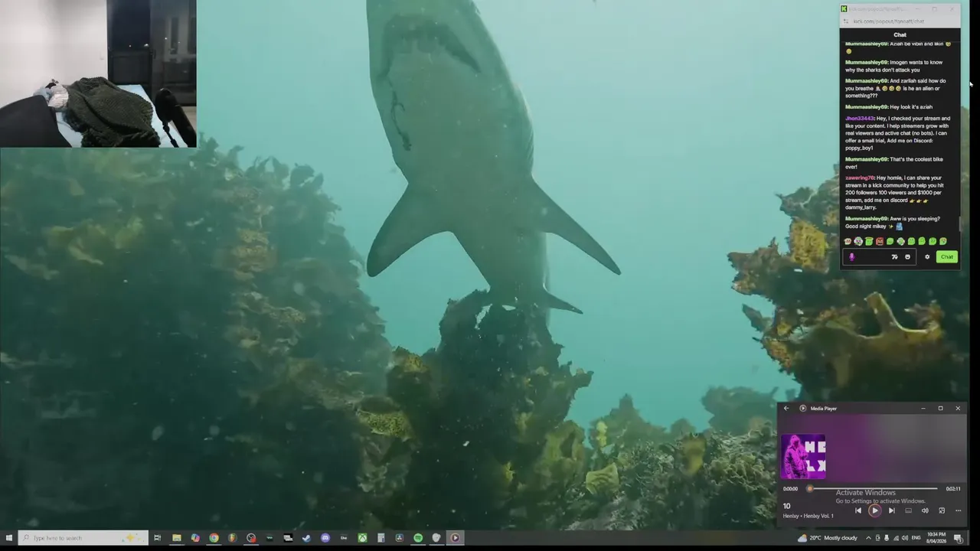Open chat settings gear icon
The image size is (980, 551).
[927, 257]
